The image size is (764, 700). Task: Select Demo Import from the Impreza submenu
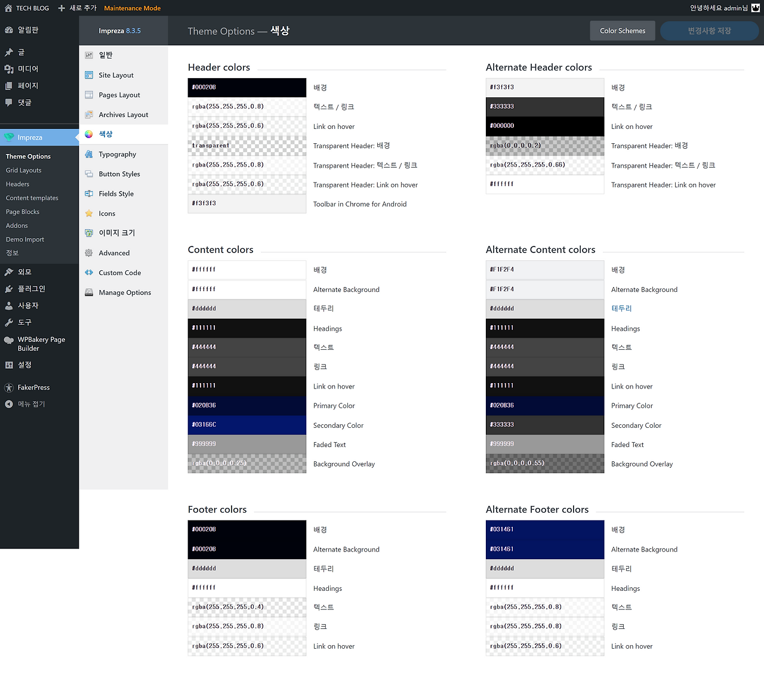pyautogui.click(x=24, y=239)
